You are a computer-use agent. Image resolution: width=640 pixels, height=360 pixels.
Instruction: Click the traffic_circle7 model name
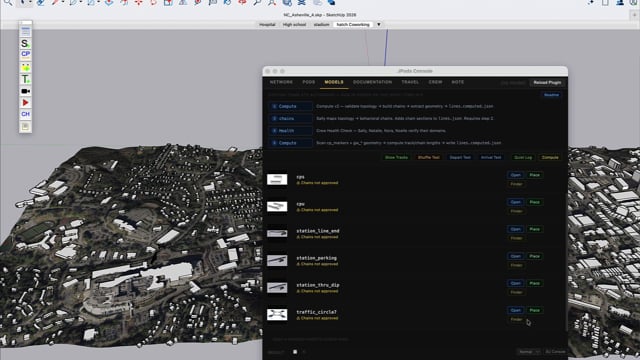[x=316, y=312]
